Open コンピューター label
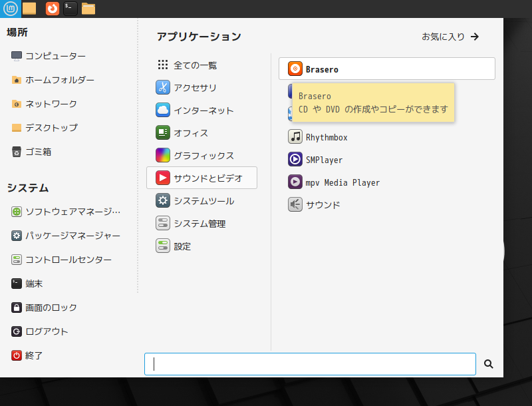 coord(55,56)
